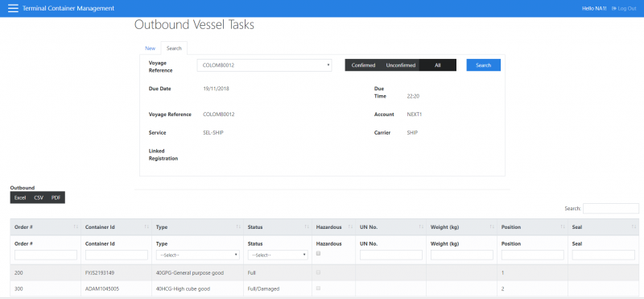Viewport: 644px width, 299px height.
Task: Export table with the PDF button
Action: 56,197
